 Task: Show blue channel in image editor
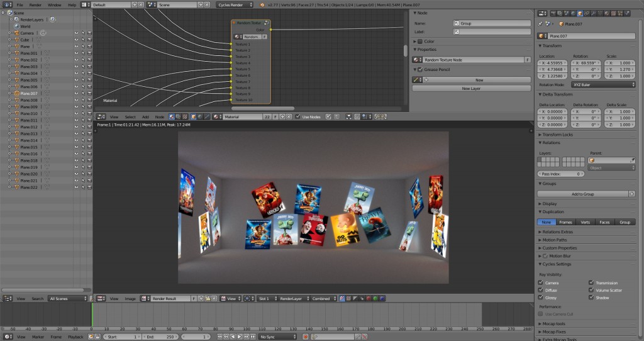tap(382, 299)
